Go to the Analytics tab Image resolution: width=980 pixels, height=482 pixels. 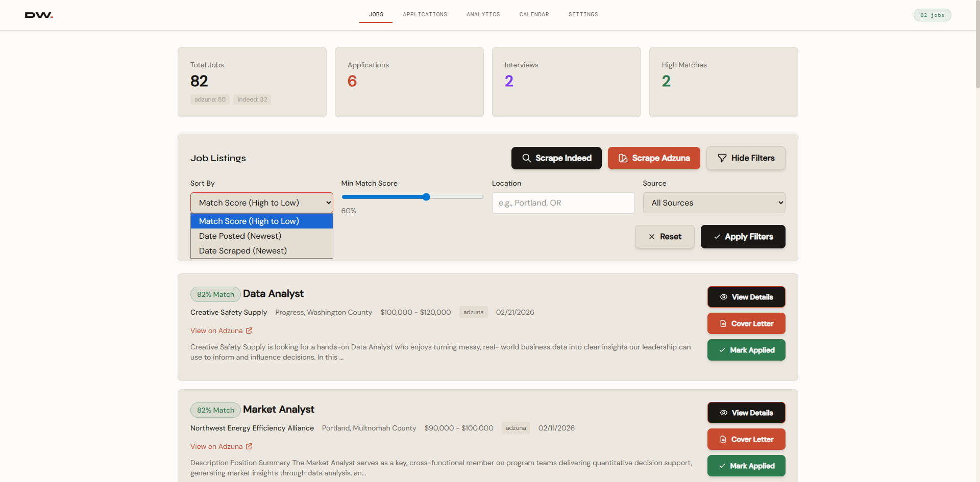(x=483, y=14)
